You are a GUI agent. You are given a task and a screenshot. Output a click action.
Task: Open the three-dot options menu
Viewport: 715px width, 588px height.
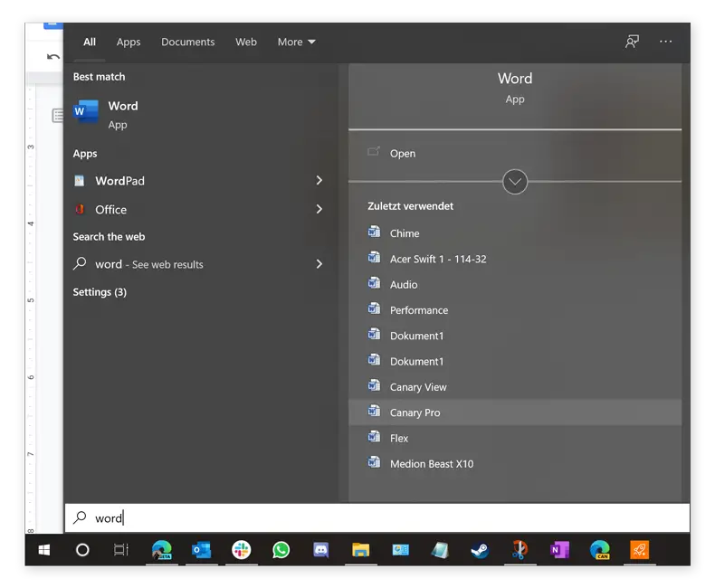(665, 42)
